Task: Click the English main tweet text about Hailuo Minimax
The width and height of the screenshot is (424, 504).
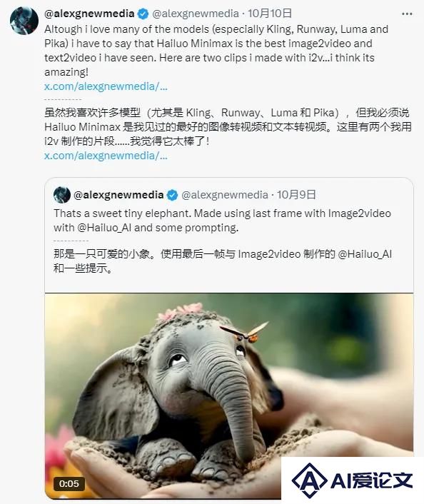Action: (x=216, y=51)
